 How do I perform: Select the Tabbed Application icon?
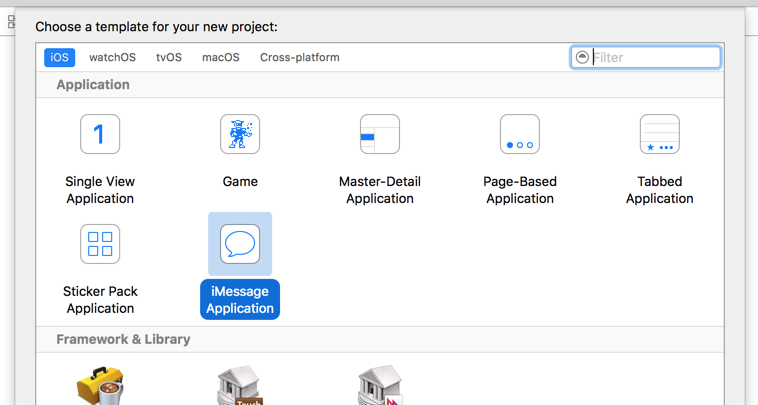coord(660,134)
